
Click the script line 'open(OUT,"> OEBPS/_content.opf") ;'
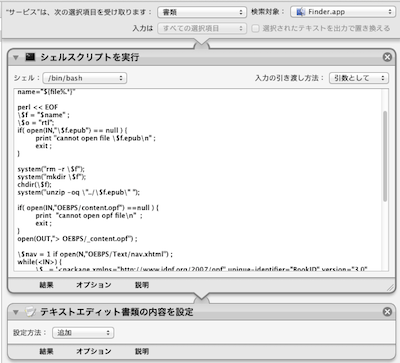click(77, 239)
